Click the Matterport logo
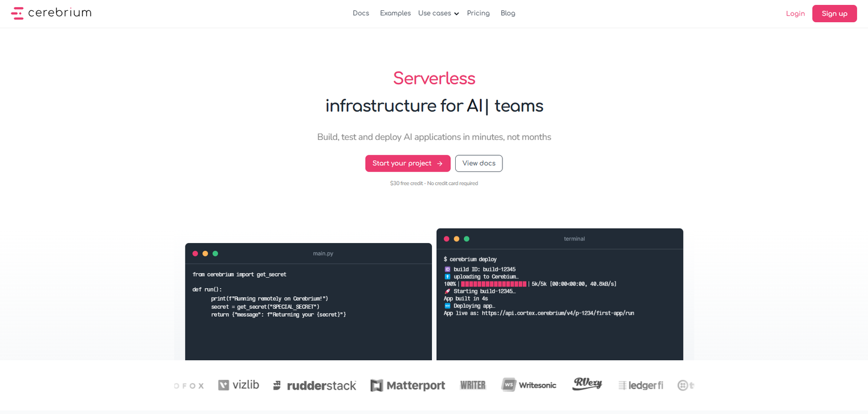Viewport: 868px width, 414px height. coord(407,385)
